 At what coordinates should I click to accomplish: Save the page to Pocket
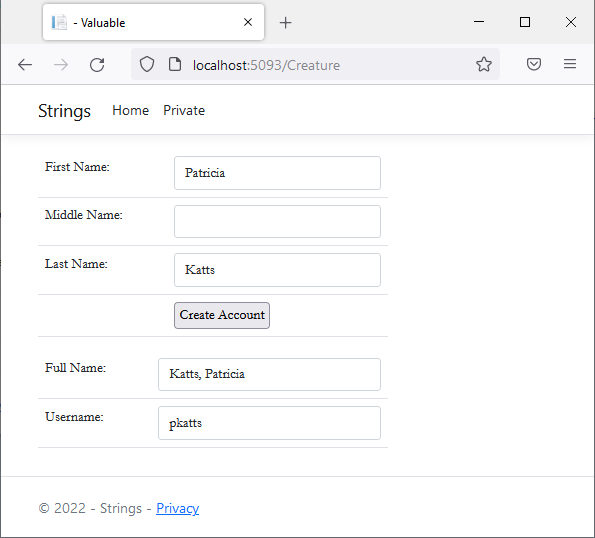point(534,64)
